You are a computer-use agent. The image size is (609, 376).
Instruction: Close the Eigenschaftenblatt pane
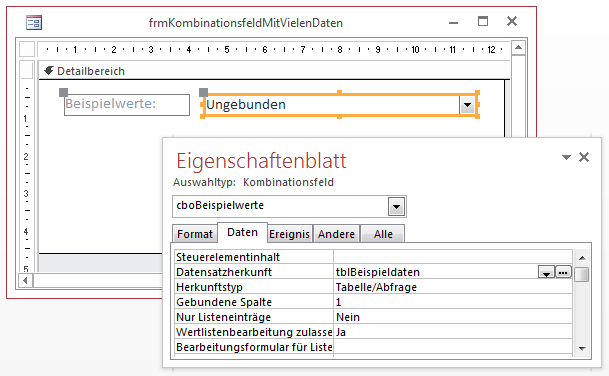coord(584,157)
